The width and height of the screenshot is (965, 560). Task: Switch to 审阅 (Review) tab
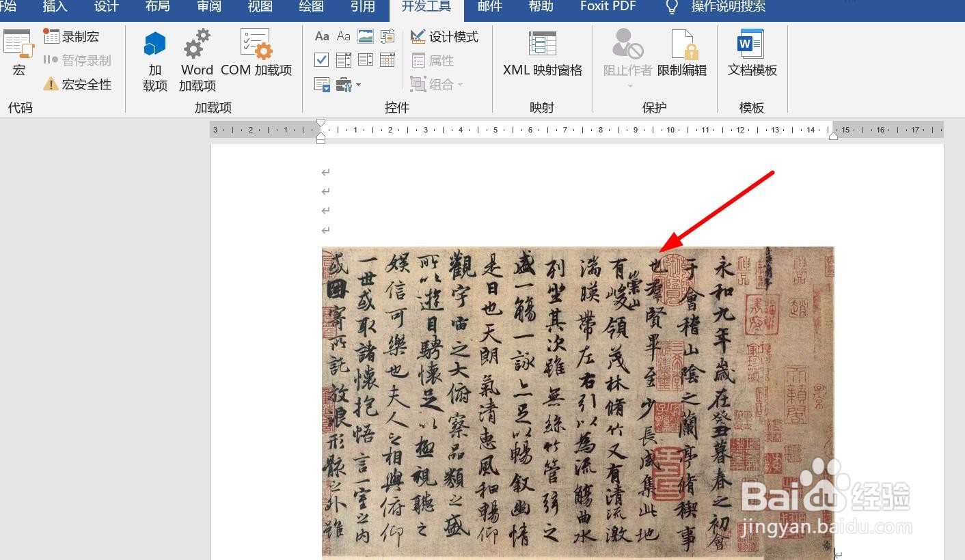209,7
